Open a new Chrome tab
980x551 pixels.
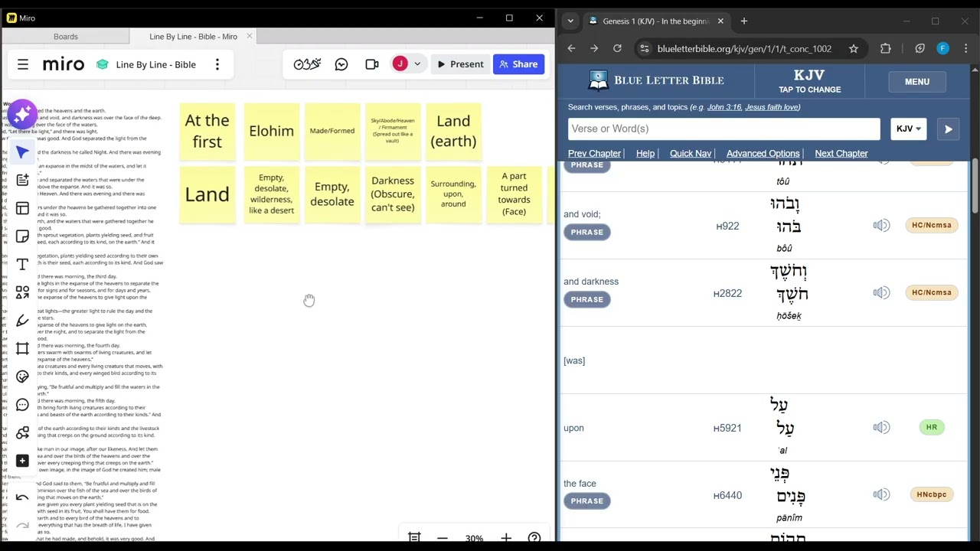point(743,21)
